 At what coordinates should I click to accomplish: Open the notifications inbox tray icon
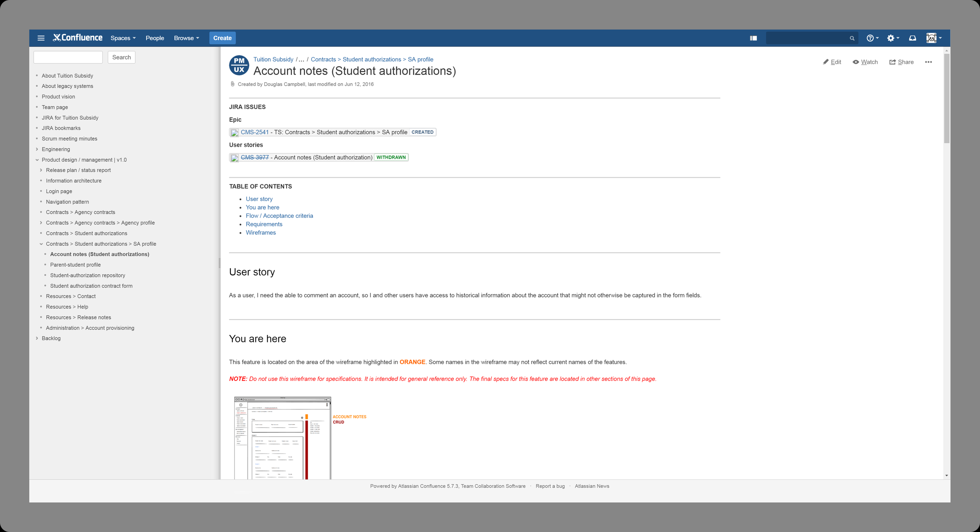click(x=913, y=38)
